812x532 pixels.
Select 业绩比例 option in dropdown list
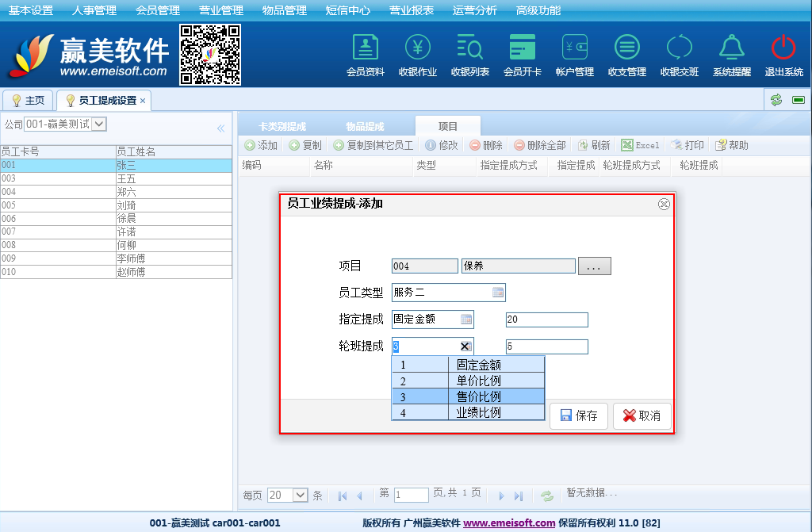point(478,412)
